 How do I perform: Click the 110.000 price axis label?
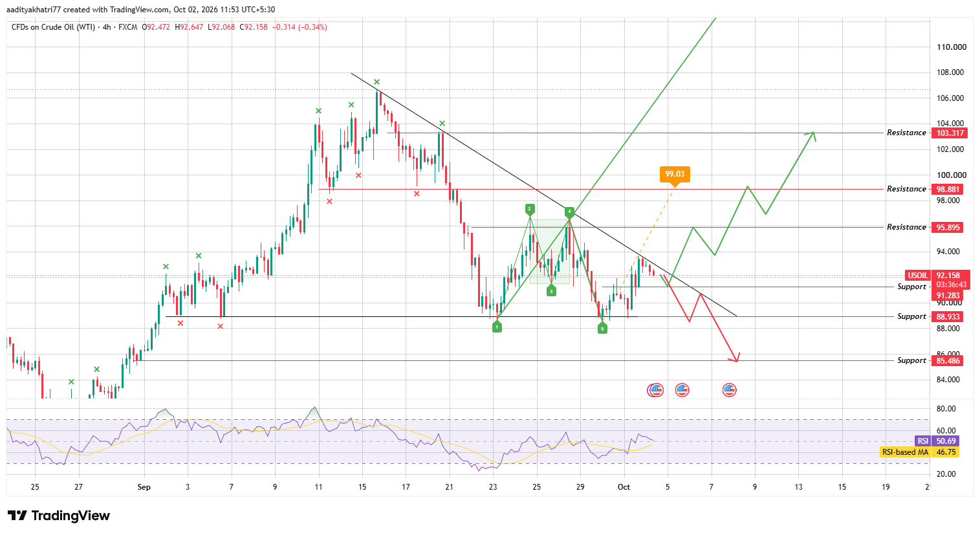(952, 47)
